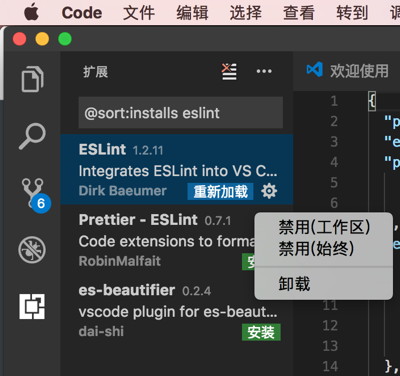The image size is (400, 376).
Task: Open the 文件 menu
Action: pyautogui.click(x=139, y=13)
